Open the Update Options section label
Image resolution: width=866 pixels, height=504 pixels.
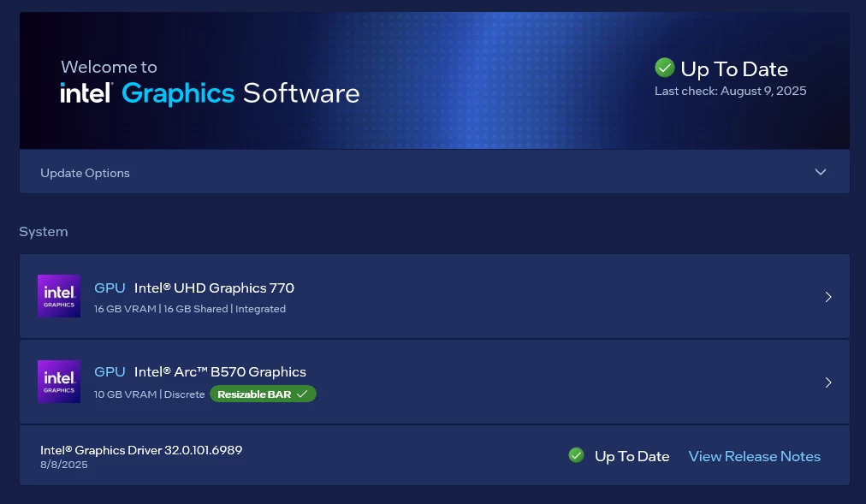tap(85, 173)
